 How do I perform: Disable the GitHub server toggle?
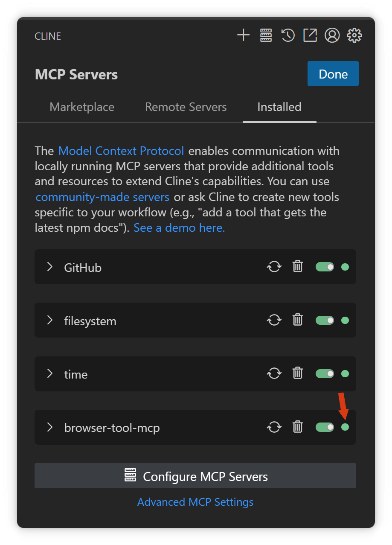click(x=325, y=267)
